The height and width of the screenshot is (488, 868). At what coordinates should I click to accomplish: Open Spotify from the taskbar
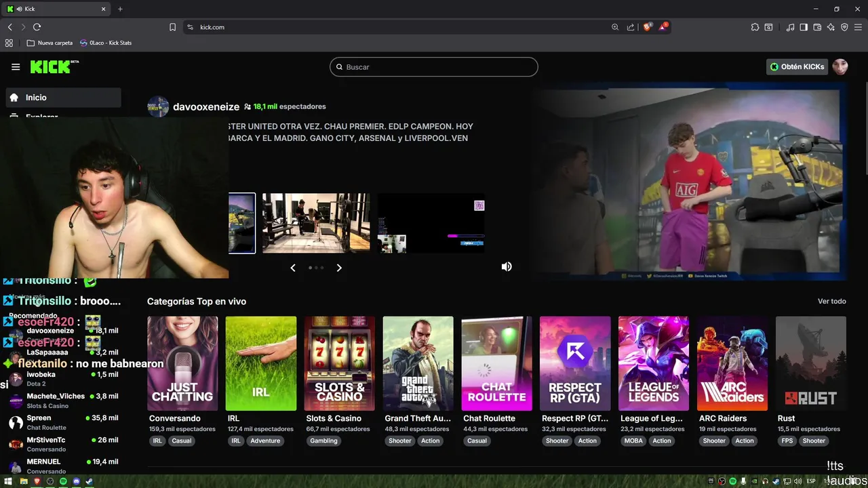[x=63, y=481]
